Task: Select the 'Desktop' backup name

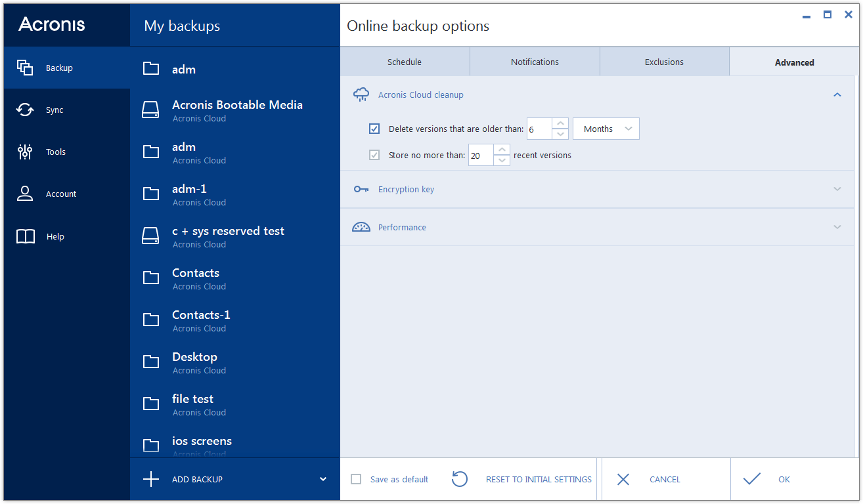Action: pos(194,356)
